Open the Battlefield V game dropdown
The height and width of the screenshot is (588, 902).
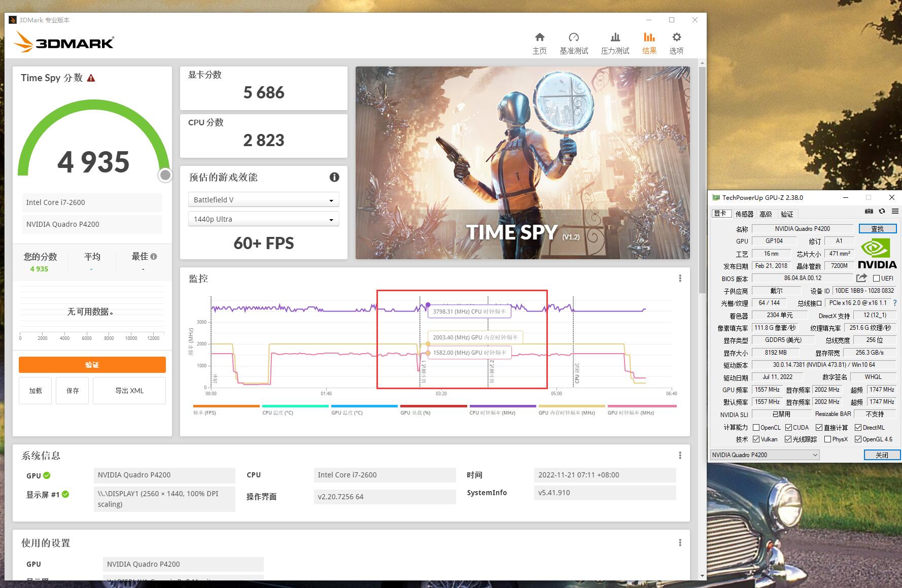tap(263, 200)
